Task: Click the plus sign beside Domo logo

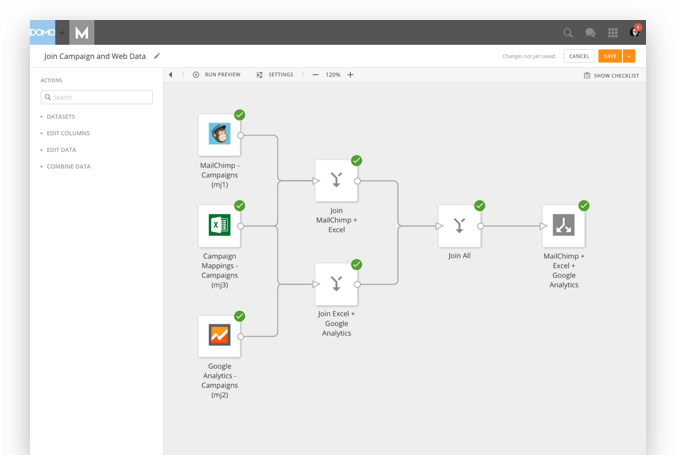Action: pyautogui.click(x=62, y=32)
